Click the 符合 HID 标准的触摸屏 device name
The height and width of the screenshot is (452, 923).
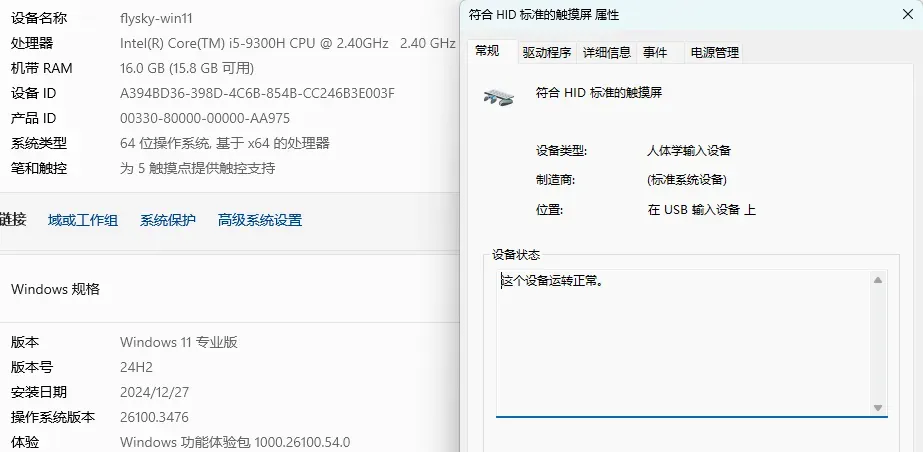[599, 93]
